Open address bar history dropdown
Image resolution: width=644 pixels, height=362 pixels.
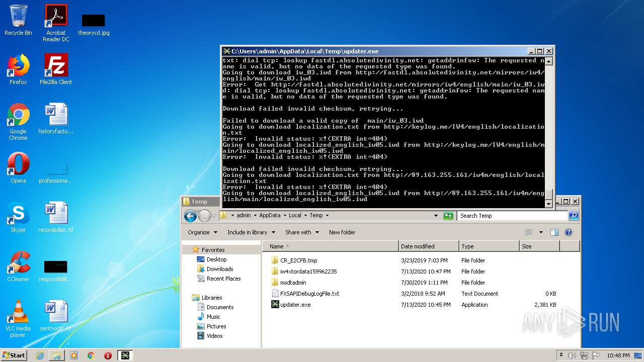tap(436, 216)
